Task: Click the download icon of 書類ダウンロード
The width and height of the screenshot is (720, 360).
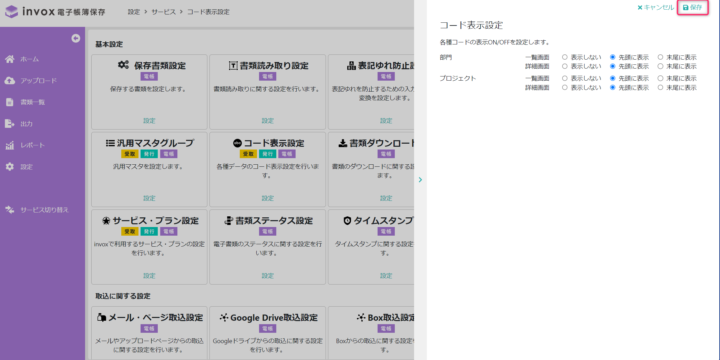Action: point(343,143)
